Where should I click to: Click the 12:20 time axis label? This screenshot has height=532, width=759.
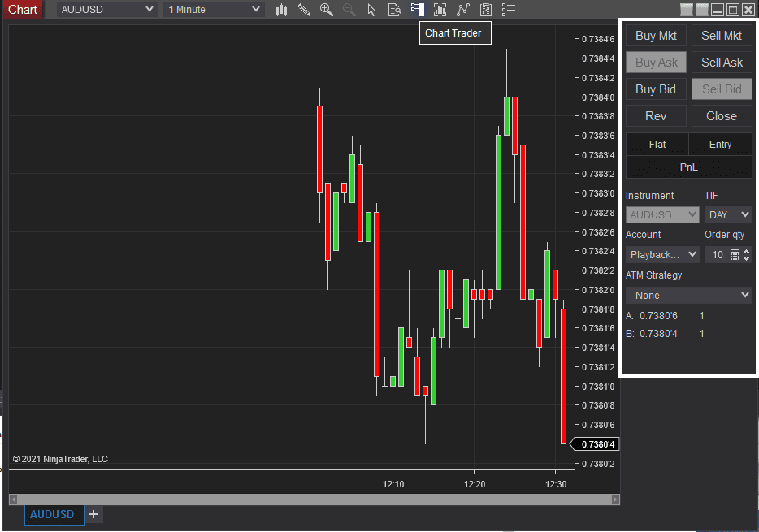tap(475, 484)
